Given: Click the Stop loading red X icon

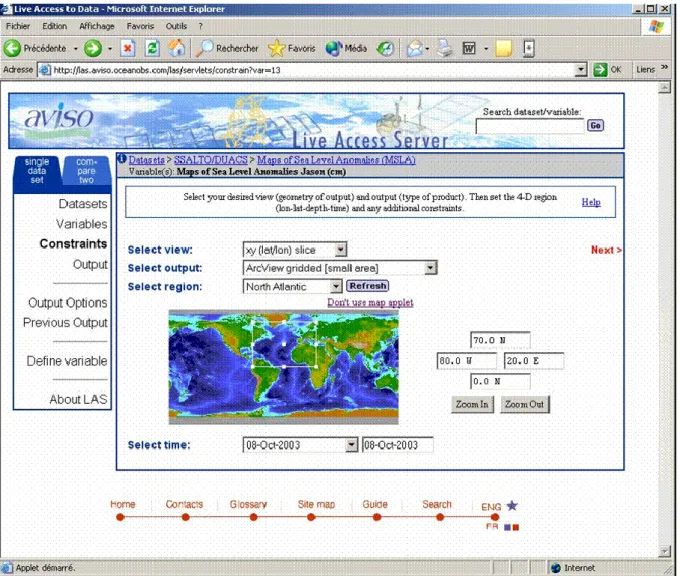Looking at the screenshot, I should (x=128, y=48).
